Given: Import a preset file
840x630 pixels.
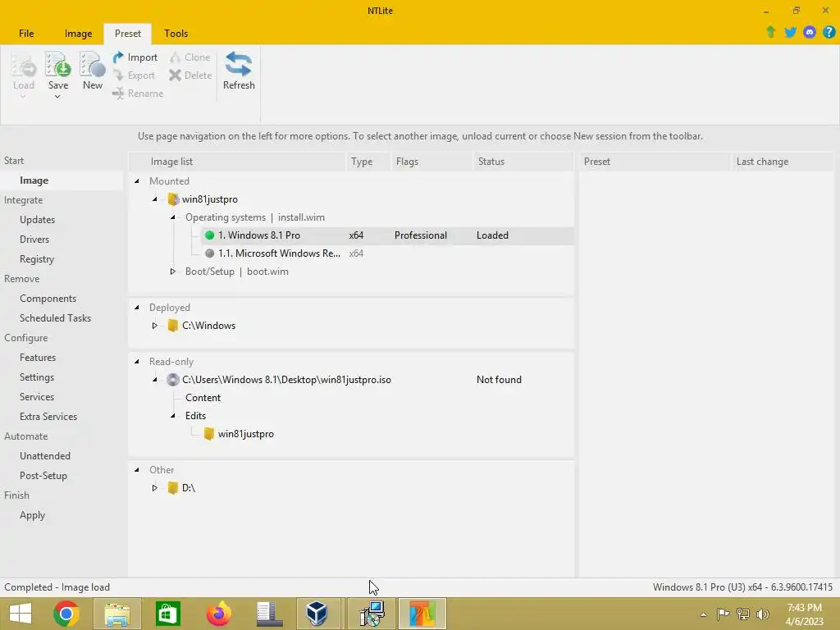Looking at the screenshot, I should (x=135, y=57).
